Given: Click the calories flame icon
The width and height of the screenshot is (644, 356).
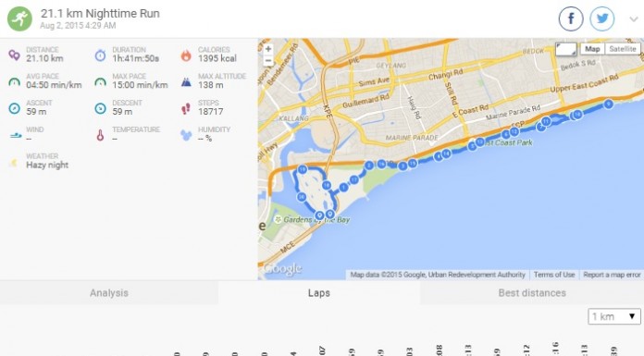Looking at the screenshot, I should pos(186,55).
